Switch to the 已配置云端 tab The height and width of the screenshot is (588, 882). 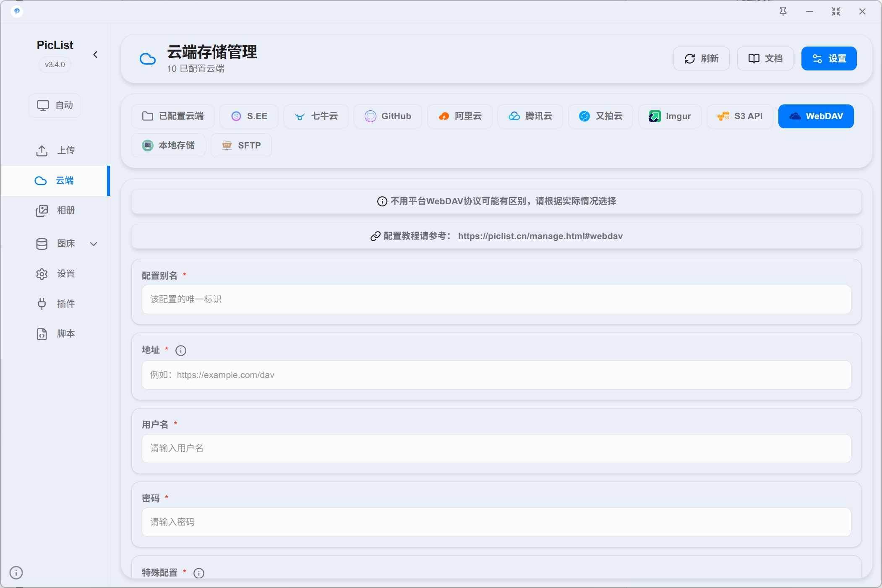pyautogui.click(x=173, y=116)
